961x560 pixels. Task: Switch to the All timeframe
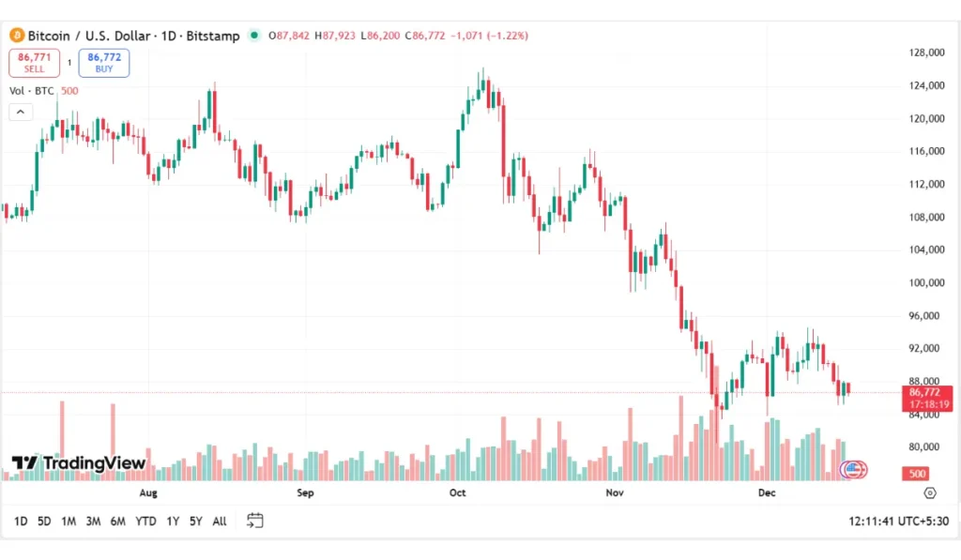pos(220,521)
